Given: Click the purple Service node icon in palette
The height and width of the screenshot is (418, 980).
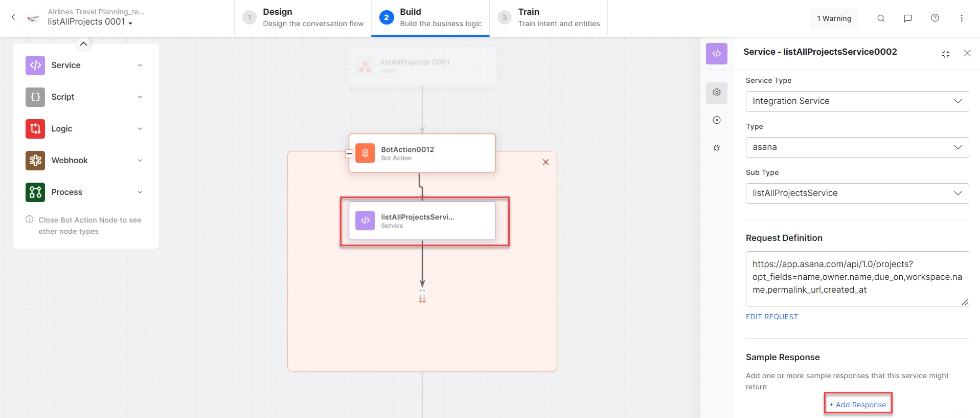Looking at the screenshot, I should 35,65.
